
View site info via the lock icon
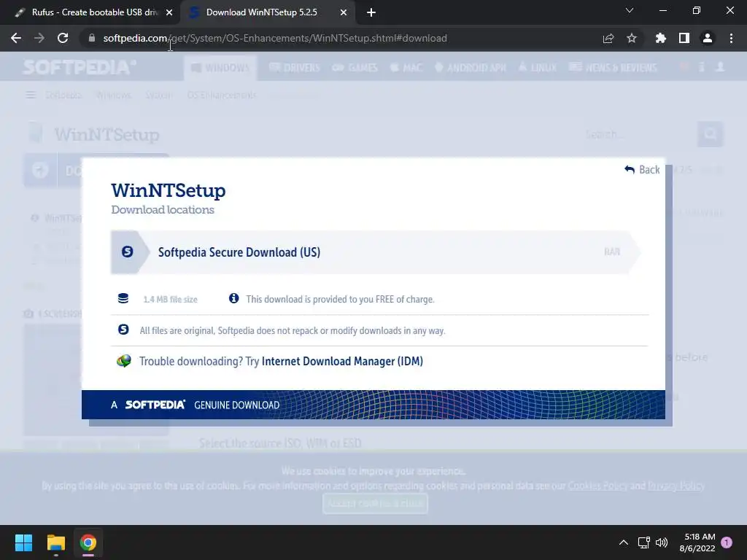pos(92,38)
